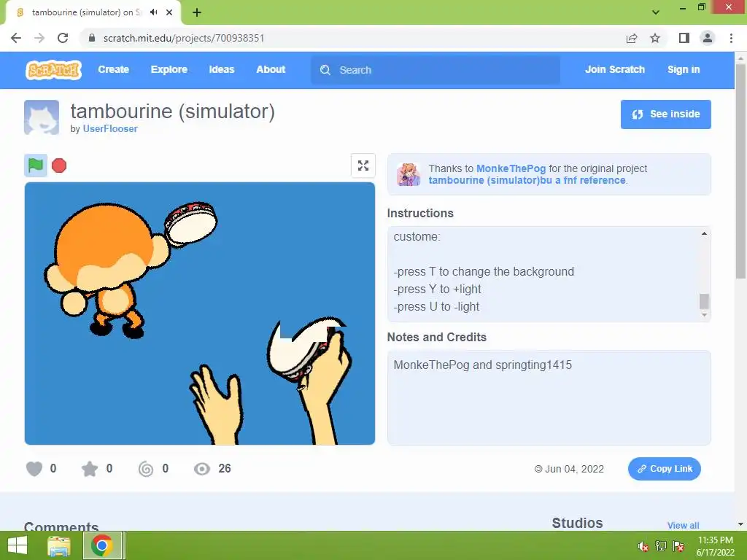Click the views eye icon

click(x=202, y=469)
